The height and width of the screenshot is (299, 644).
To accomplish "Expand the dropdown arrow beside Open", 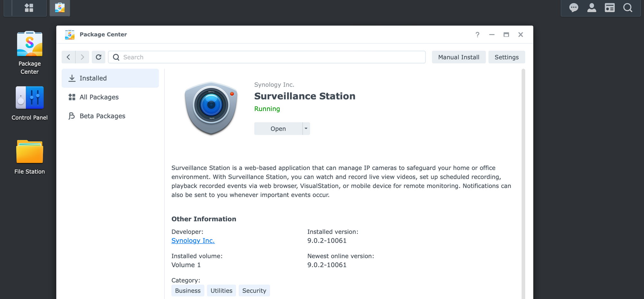I will pyautogui.click(x=306, y=129).
